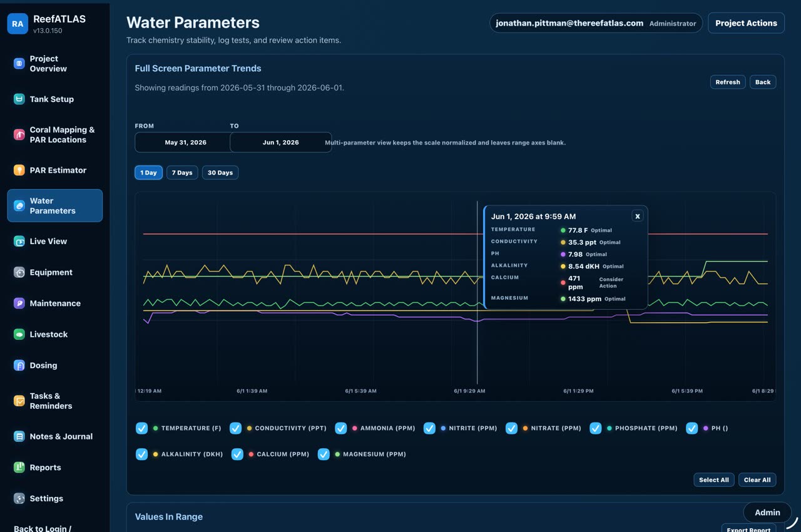801x532 pixels.
Task: Click Clear All series button
Action: [x=757, y=480]
